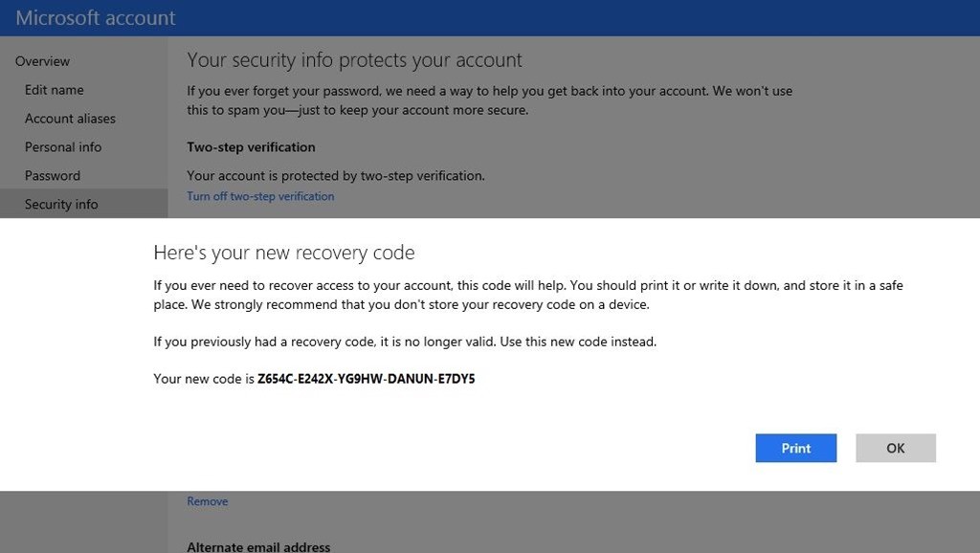980x553 pixels.
Task: Select "Password" from the sidebar
Action: point(52,175)
